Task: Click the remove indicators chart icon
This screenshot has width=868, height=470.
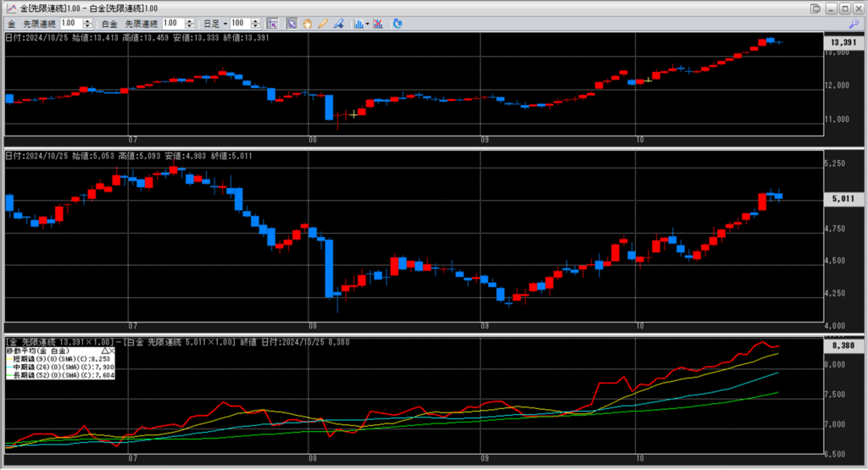Action: [377, 23]
